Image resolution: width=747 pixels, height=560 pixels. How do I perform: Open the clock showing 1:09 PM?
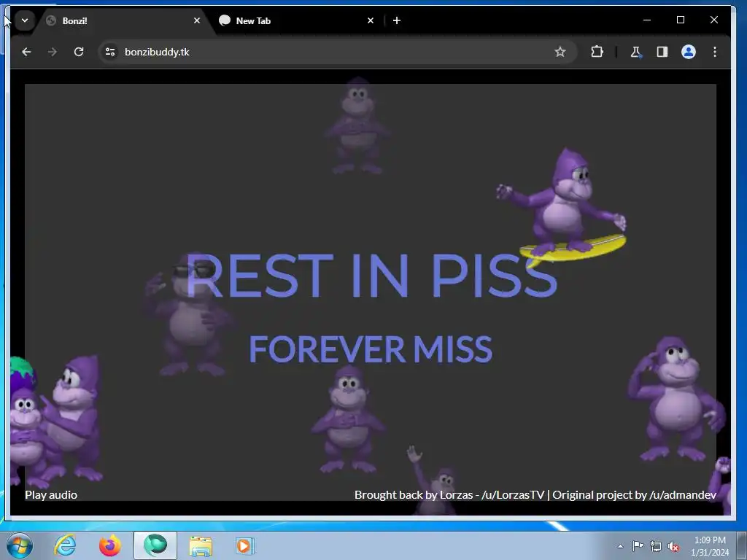[710, 546]
